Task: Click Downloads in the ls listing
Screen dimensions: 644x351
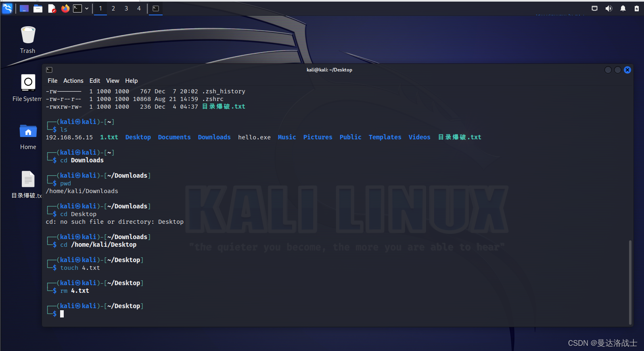Action: click(x=214, y=137)
